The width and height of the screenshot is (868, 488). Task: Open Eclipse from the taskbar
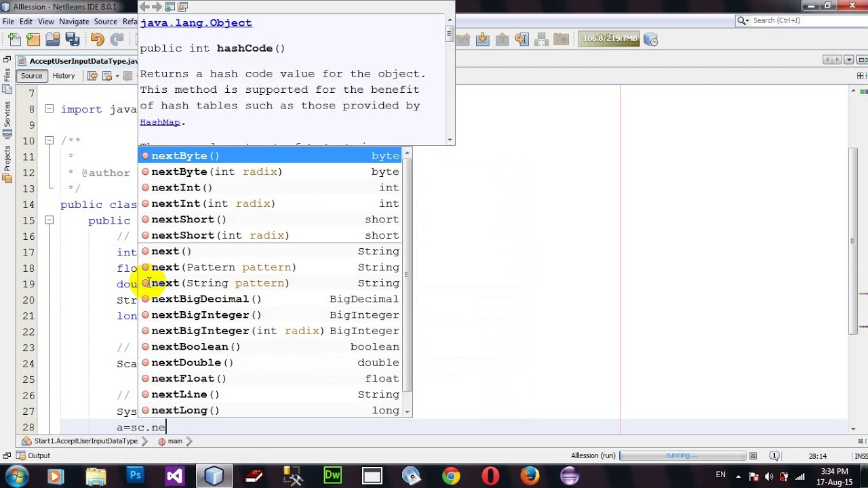569,476
